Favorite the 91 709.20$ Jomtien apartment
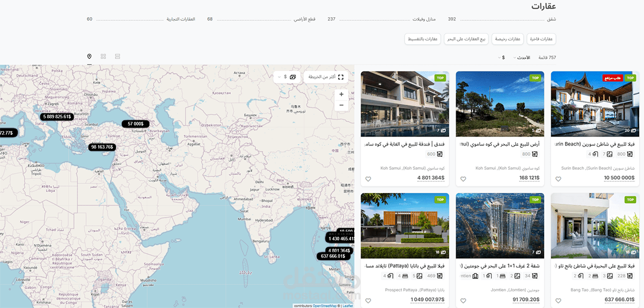This screenshot has width=644, height=308. 463,301
